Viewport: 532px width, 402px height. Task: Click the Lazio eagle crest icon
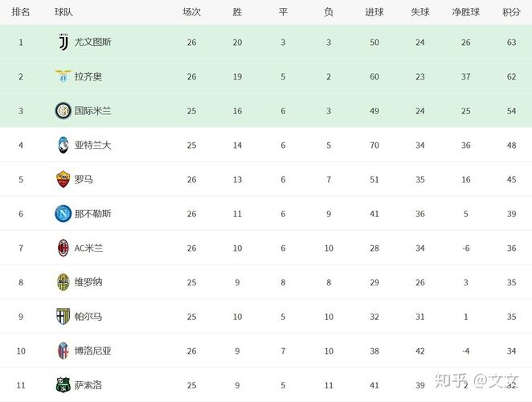pyautogui.click(x=63, y=76)
